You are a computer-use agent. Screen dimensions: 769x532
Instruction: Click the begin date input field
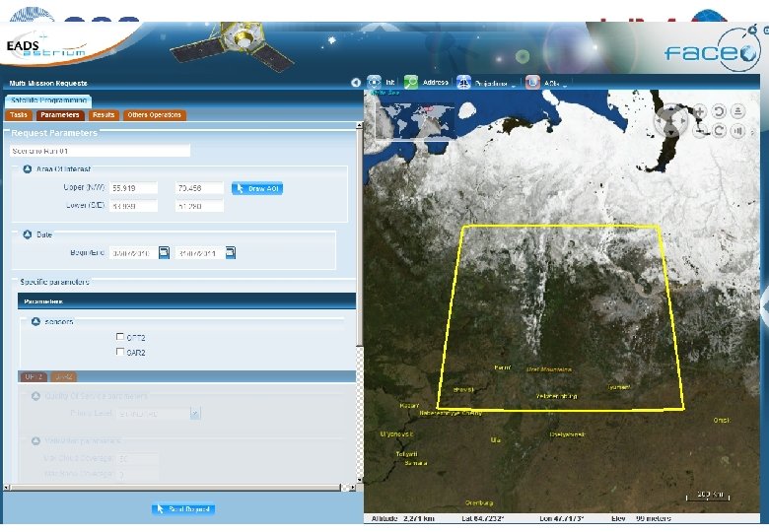(x=133, y=253)
